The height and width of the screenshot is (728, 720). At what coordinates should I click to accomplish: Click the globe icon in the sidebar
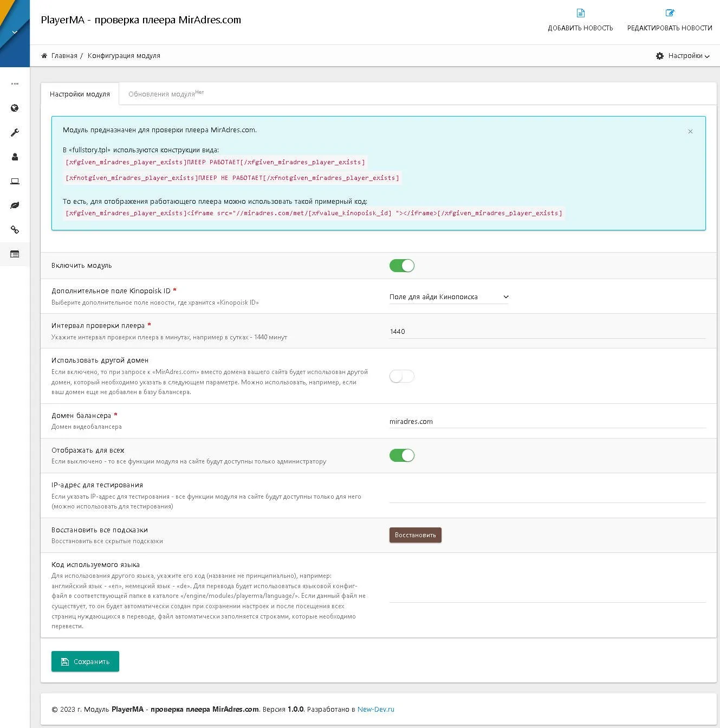point(15,108)
